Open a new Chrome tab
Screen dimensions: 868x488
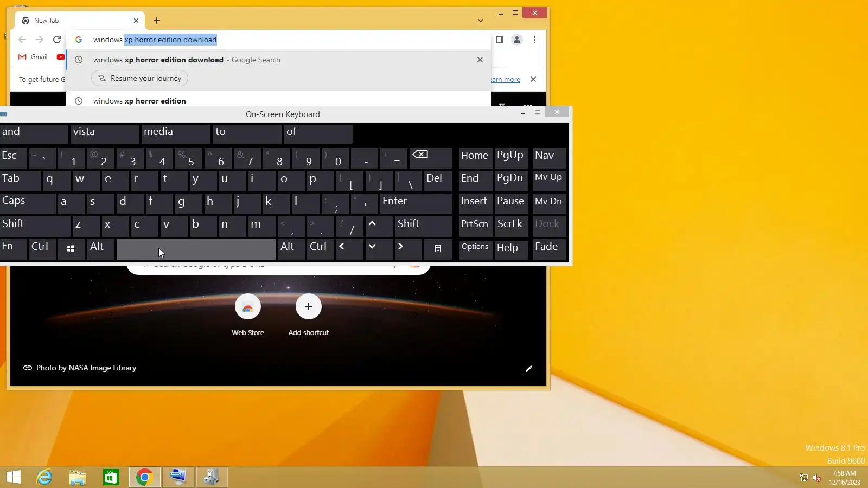point(157,21)
